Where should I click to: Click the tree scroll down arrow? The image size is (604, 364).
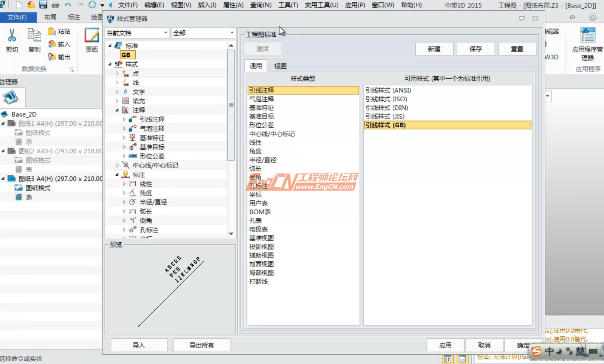(x=231, y=234)
